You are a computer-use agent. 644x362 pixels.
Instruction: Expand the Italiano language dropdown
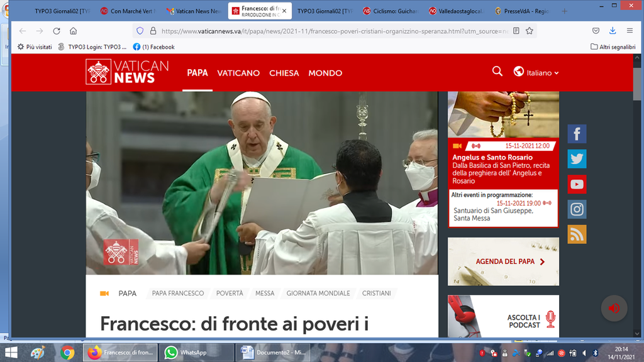[536, 73]
